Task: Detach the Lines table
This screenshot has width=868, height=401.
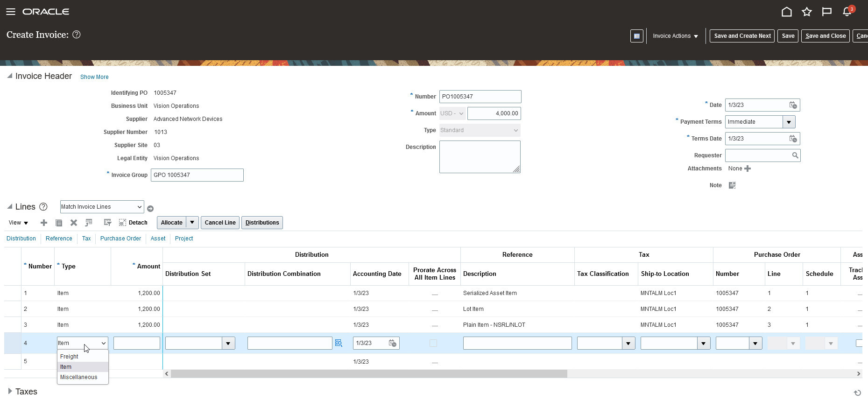Action: tap(133, 223)
